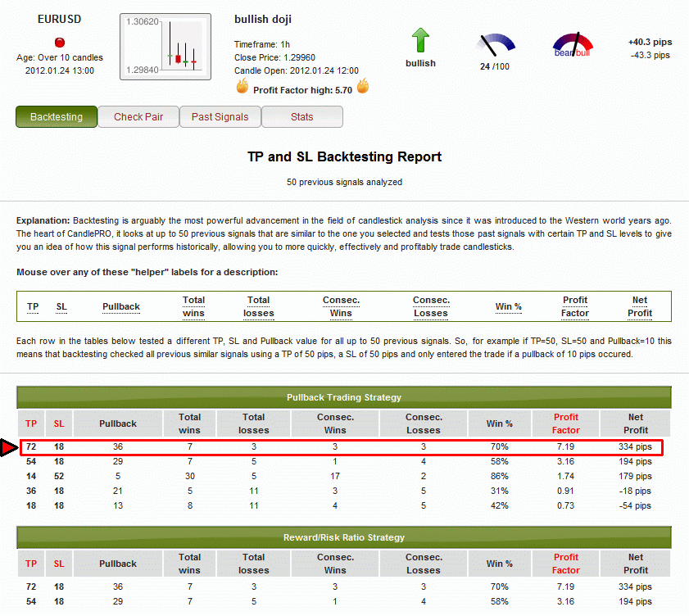
Task: Click the 86% win percentage cell
Action: (x=500, y=476)
